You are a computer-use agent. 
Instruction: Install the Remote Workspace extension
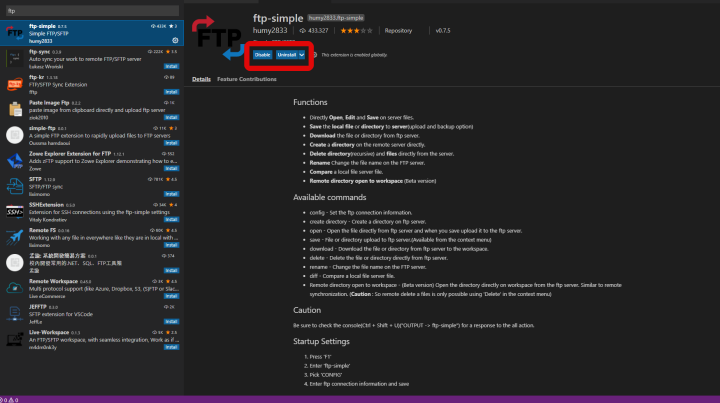[x=171, y=296]
